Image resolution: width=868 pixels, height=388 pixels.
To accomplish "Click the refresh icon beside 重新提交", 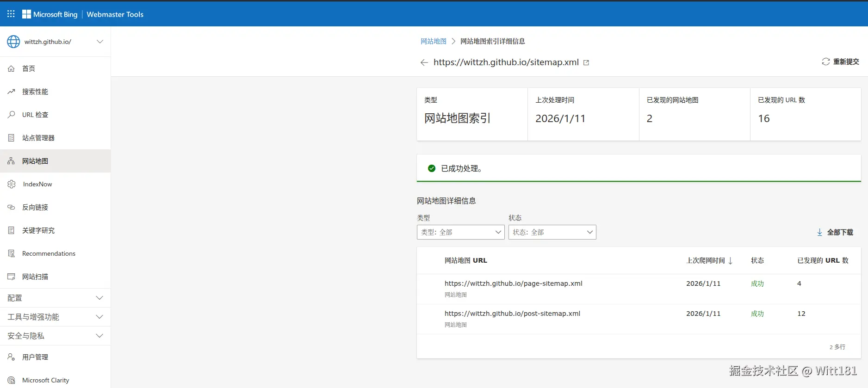I will coord(826,62).
